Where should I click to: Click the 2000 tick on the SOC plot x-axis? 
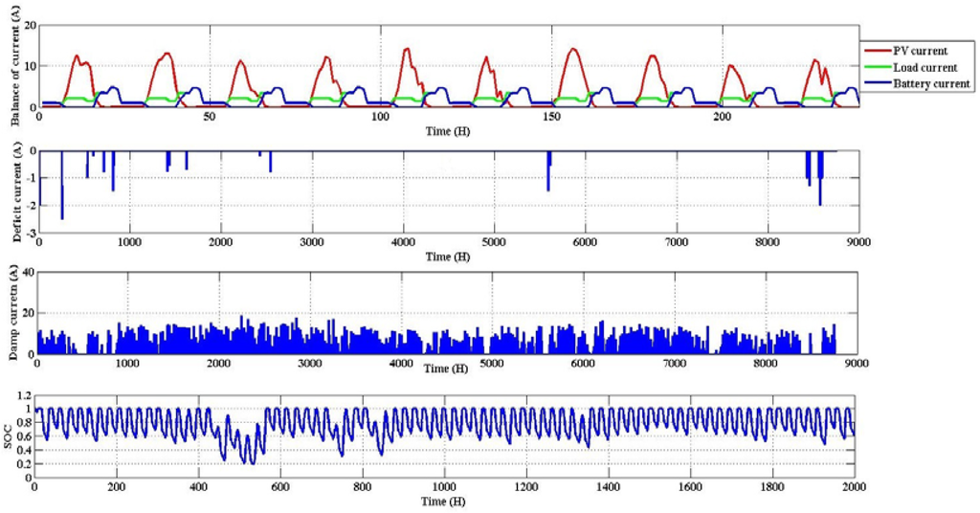pyautogui.click(x=853, y=487)
